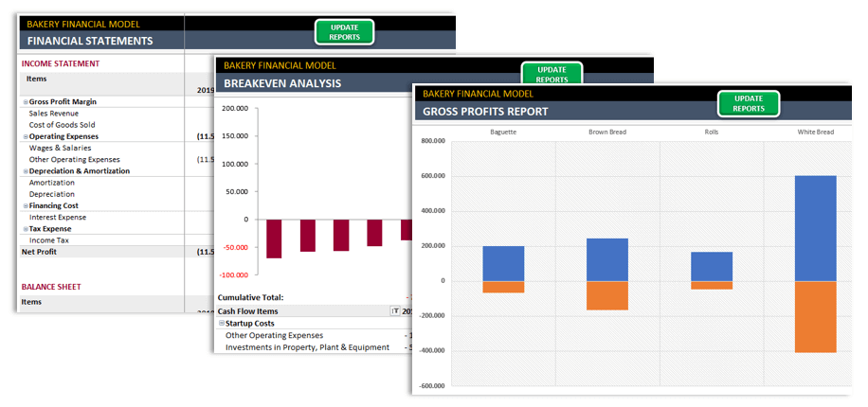Click the White Bread column label
The image size is (868, 407).
(816, 133)
